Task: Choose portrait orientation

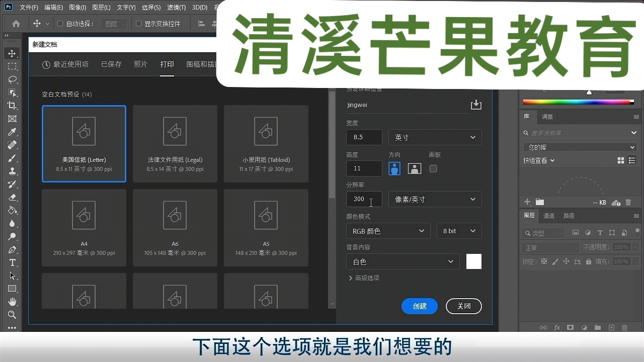Action: [395, 168]
